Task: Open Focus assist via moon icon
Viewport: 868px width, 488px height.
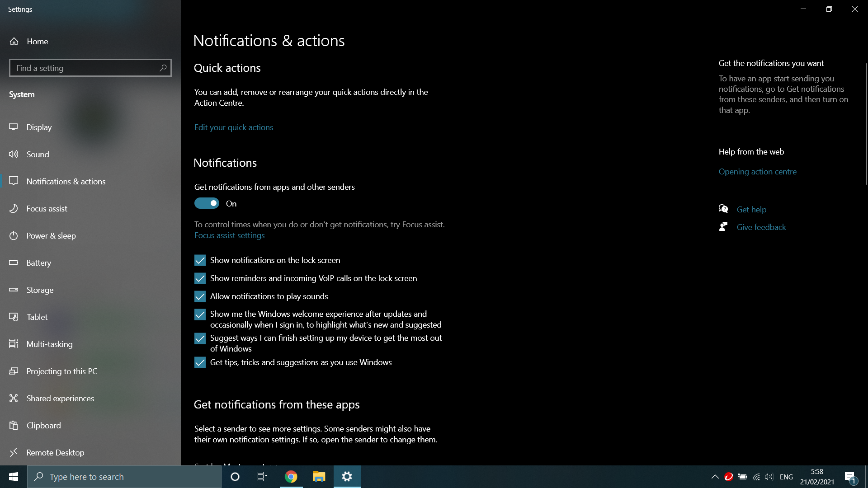Action: pos(14,208)
